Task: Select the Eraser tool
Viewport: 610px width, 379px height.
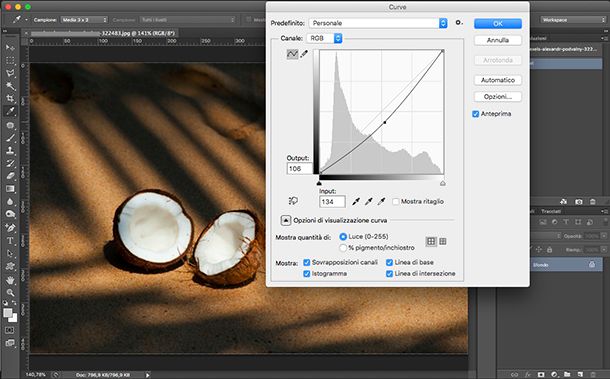Action: 10,176
